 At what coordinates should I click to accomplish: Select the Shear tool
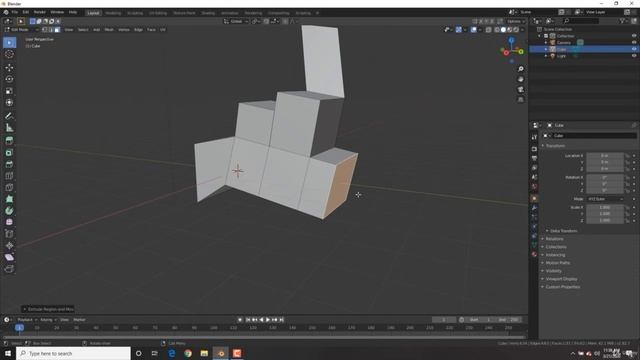pos(9,257)
